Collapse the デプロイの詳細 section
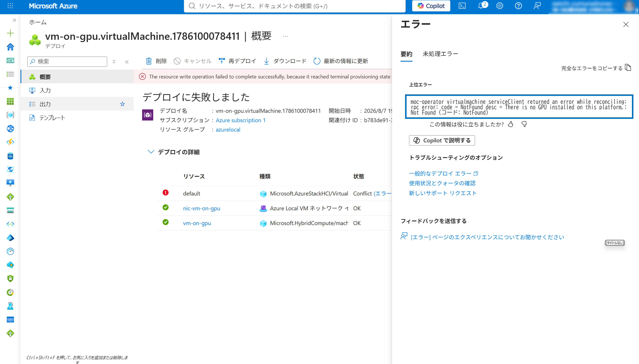 coord(151,152)
